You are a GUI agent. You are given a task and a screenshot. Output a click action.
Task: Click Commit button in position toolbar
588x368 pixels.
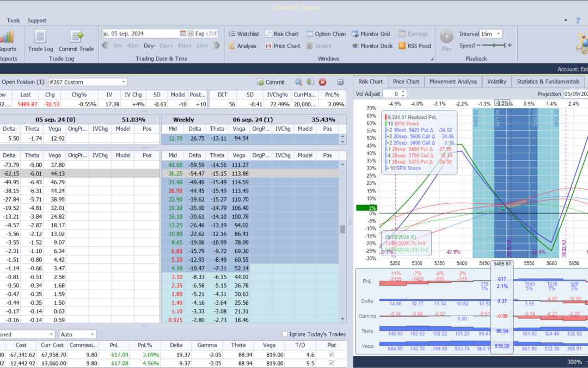coord(271,82)
